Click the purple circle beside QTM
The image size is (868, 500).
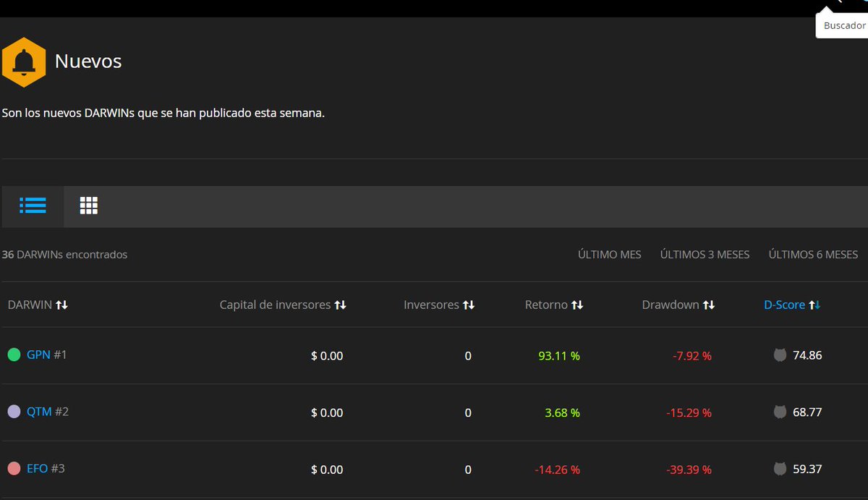click(x=14, y=412)
